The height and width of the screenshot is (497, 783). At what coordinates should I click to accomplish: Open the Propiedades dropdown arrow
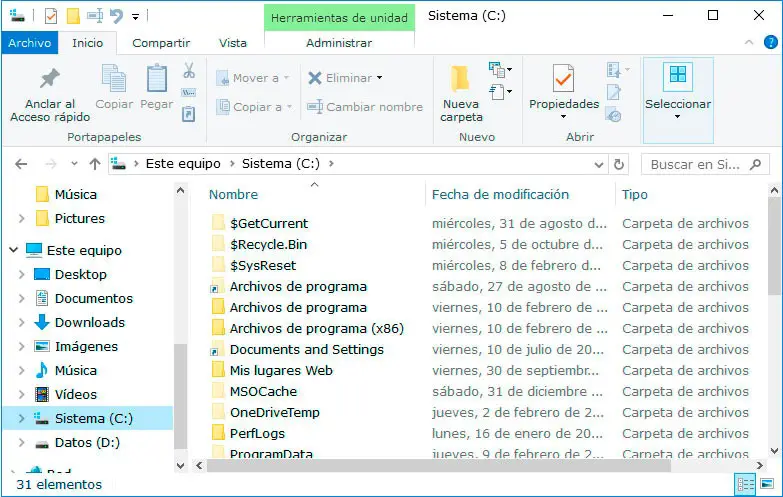563,116
